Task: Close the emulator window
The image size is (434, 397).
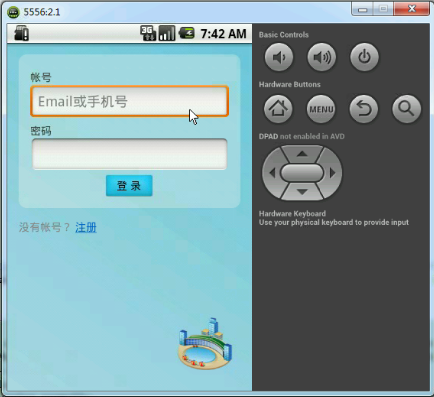Action: tap(412, 9)
